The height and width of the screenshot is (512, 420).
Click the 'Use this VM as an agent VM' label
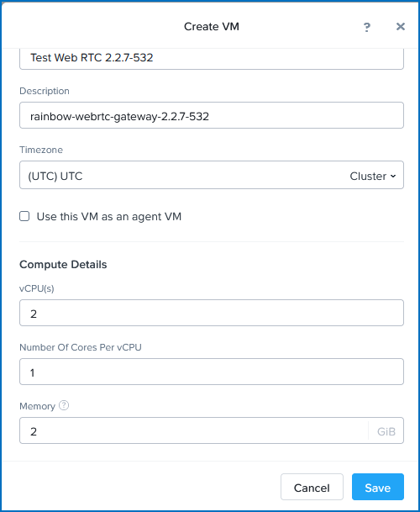109,217
